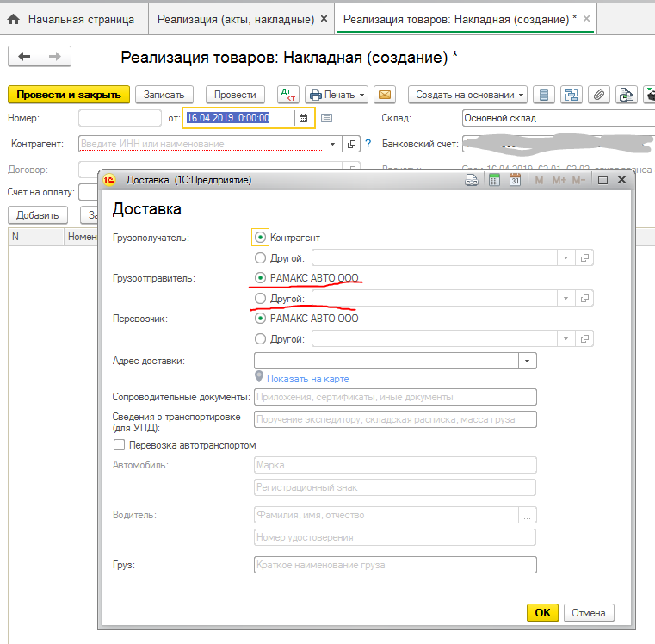Select Другой radio for Перевозчик
The width and height of the screenshot is (655, 644).
pos(261,339)
